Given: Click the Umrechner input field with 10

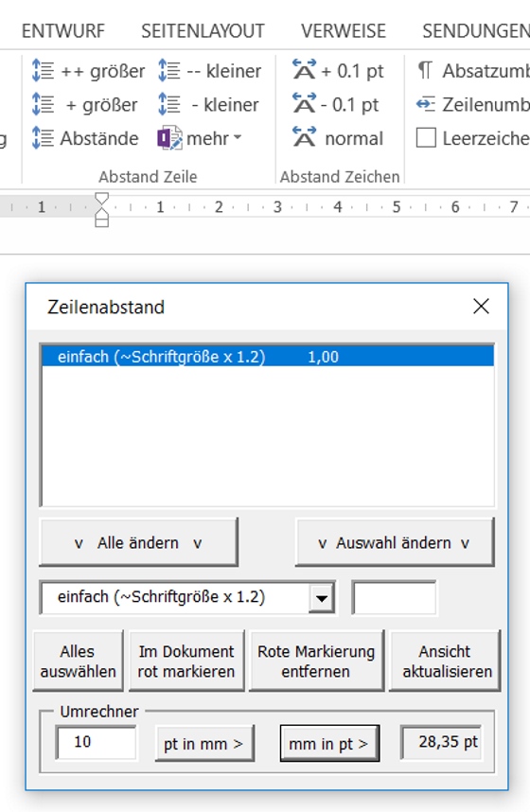Looking at the screenshot, I should tap(97, 743).
